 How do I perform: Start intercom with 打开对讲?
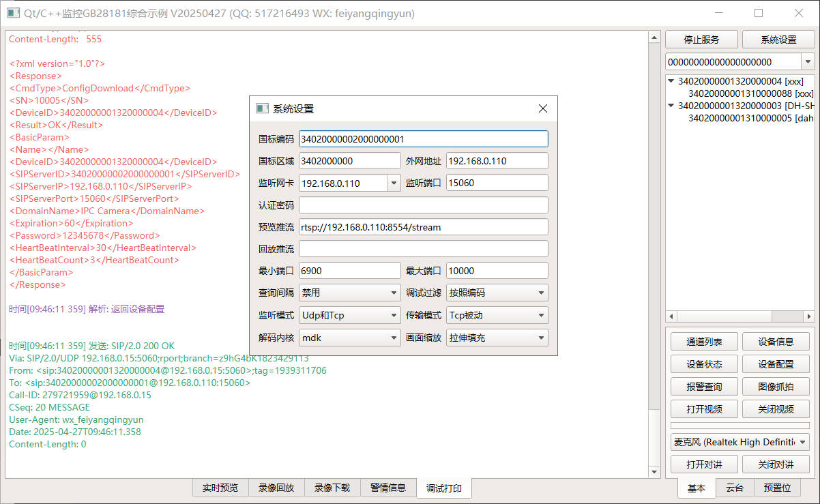pyautogui.click(x=705, y=464)
